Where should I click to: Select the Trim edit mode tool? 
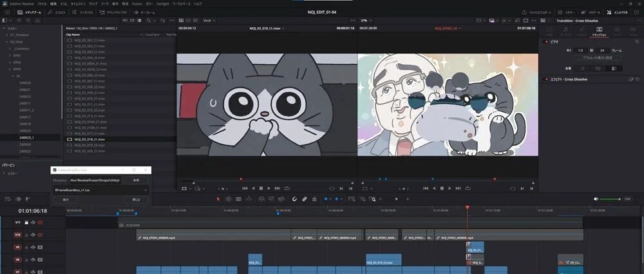(229, 199)
